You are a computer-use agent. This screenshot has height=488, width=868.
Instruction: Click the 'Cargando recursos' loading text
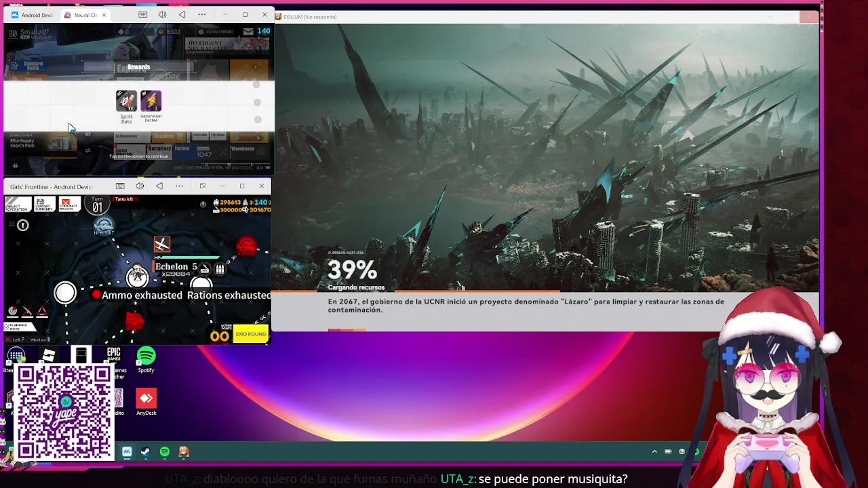point(356,287)
